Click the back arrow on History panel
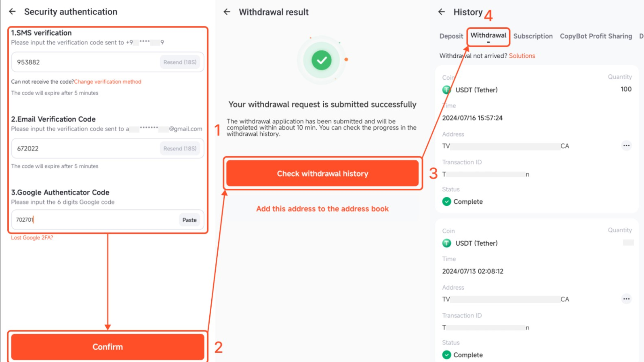This screenshot has width=644, height=362. pos(443,12)
